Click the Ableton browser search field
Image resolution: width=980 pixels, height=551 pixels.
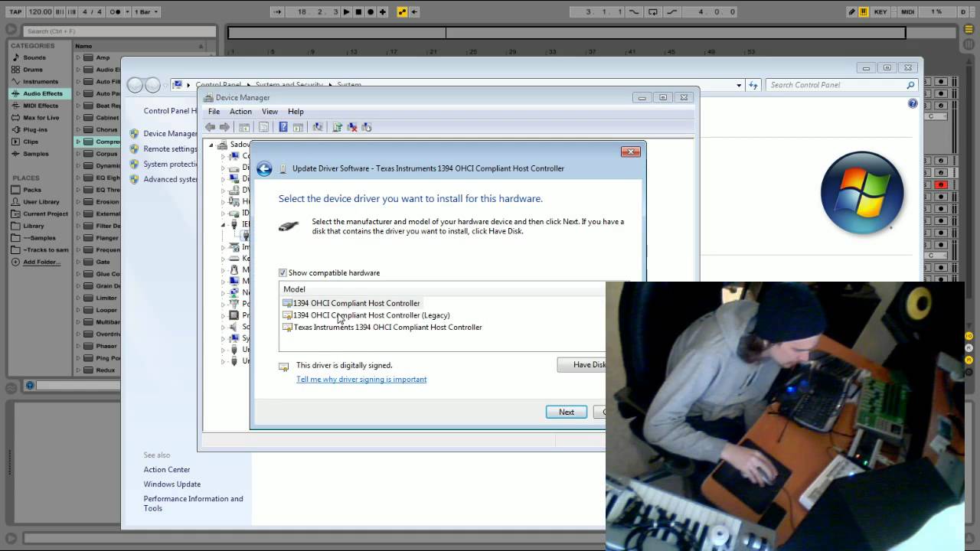pyautogui.click(x=119, y=31)
